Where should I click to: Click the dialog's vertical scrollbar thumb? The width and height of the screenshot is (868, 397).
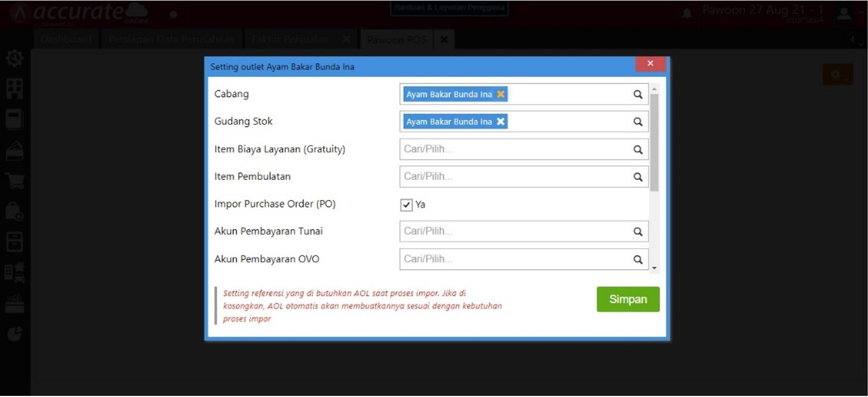pyautogui.click(x=654, y=142)
